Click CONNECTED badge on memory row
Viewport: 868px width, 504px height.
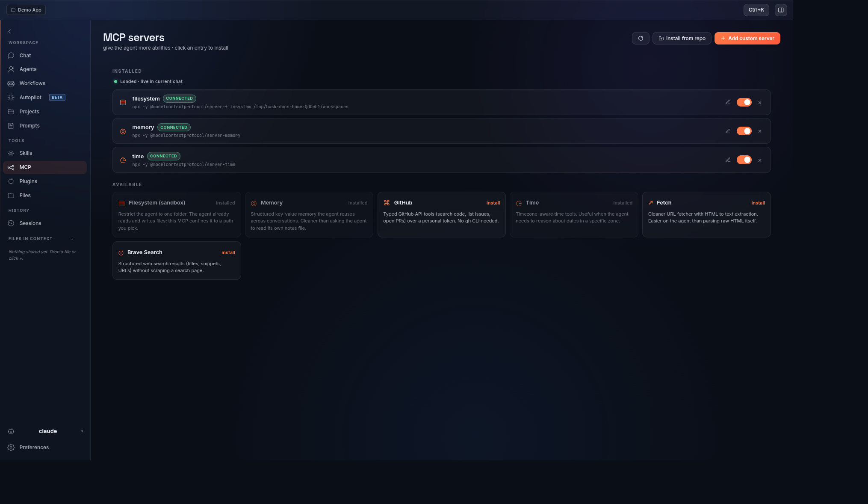174,127
